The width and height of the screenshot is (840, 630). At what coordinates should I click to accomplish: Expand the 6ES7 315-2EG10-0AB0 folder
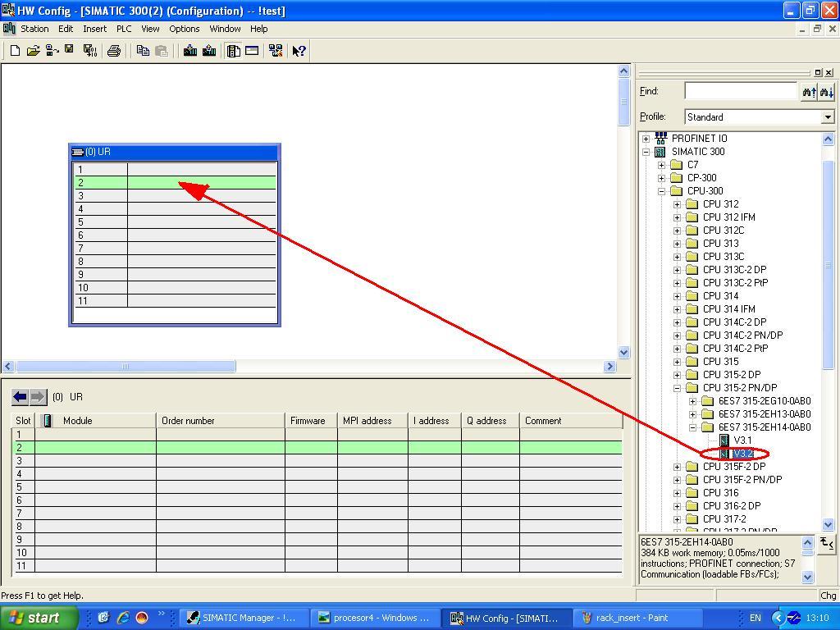click(692, 401)
